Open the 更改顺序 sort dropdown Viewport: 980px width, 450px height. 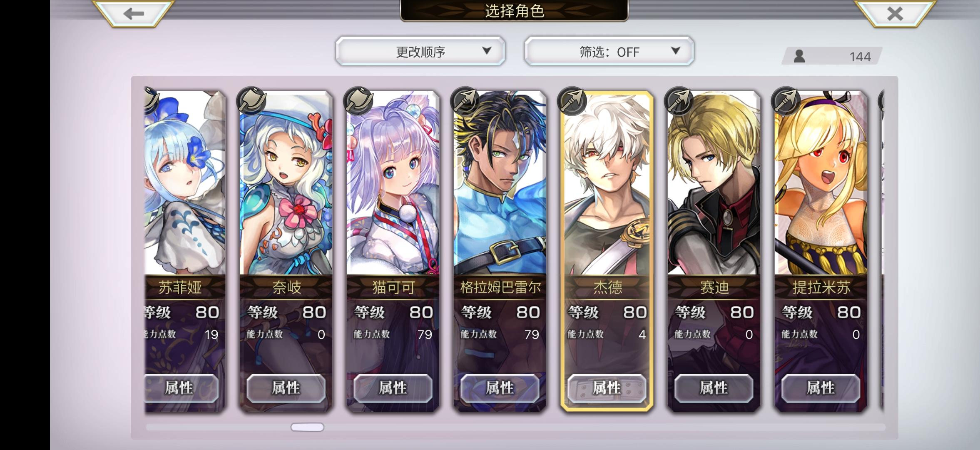pos(420,51)
